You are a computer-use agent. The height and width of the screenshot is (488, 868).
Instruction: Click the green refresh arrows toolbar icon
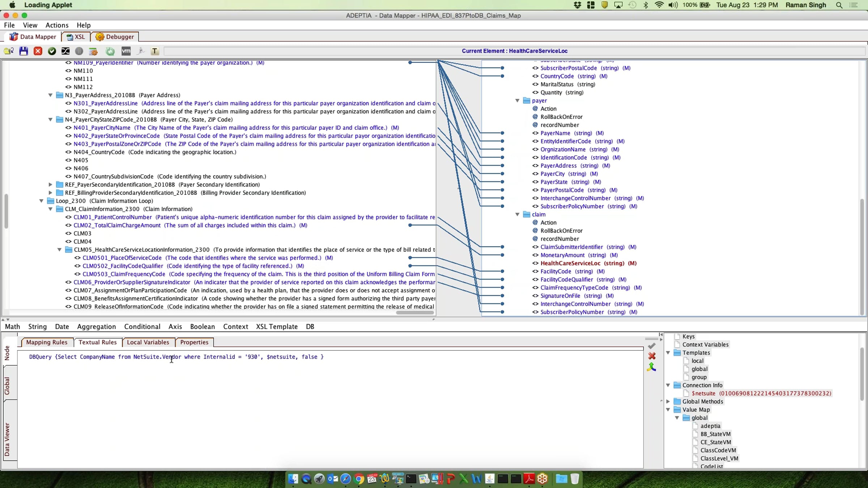coord(110,51)
